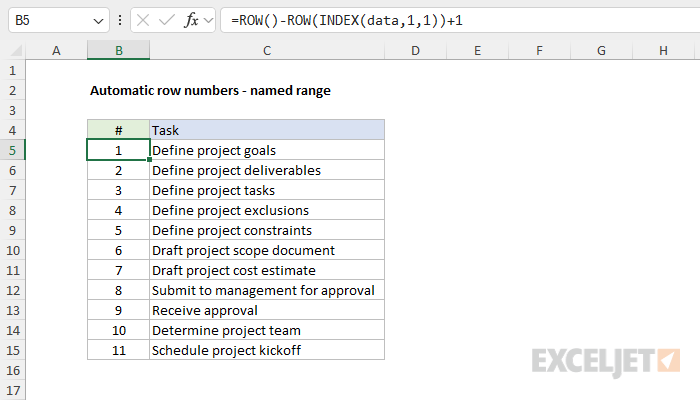Select column E header

478,50
